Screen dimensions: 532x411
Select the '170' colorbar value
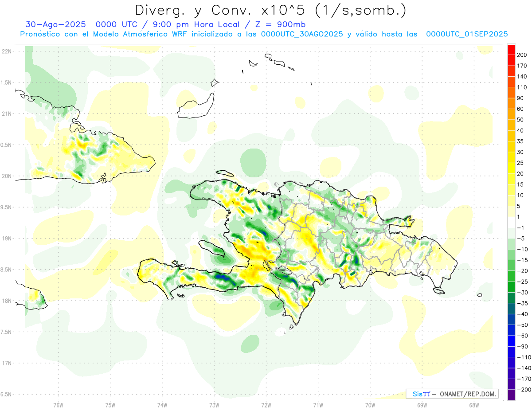(522, 66)
